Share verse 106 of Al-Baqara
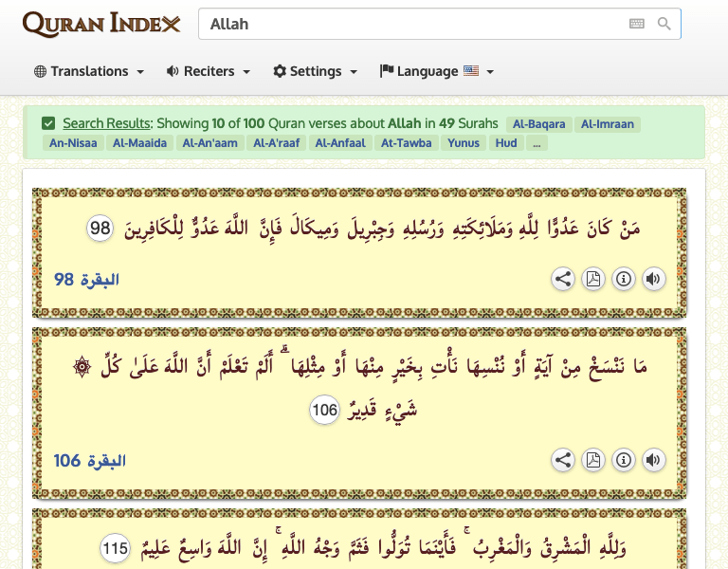 563,460
